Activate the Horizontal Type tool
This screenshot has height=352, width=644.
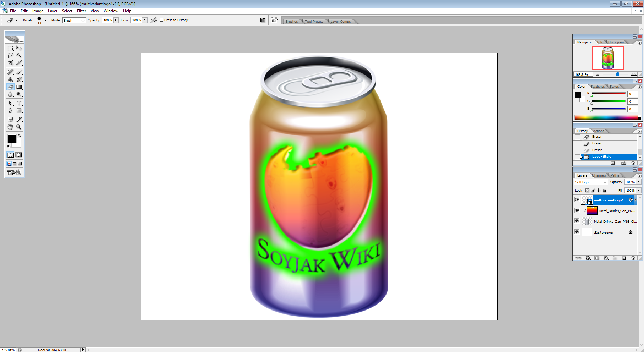(x=19, y=103)
